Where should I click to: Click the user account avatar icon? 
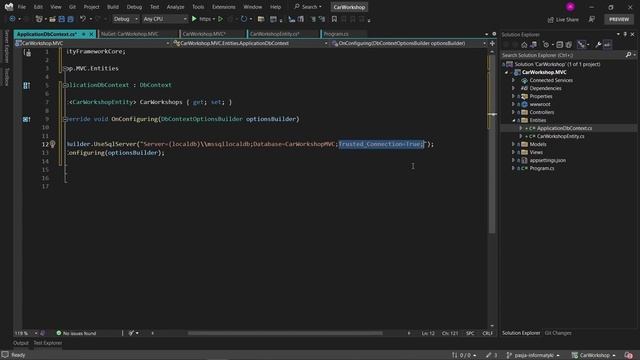click(570, 7)
